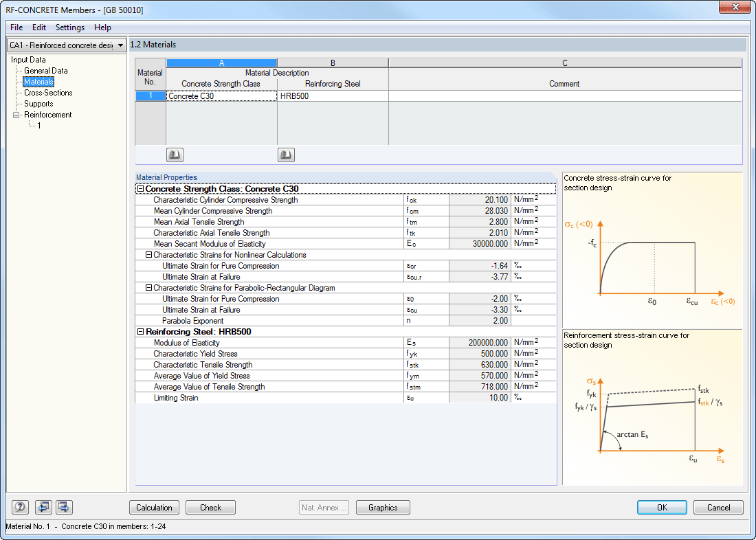Click value 630.000 for fstk
756x540 pixels.
[480, 365]
